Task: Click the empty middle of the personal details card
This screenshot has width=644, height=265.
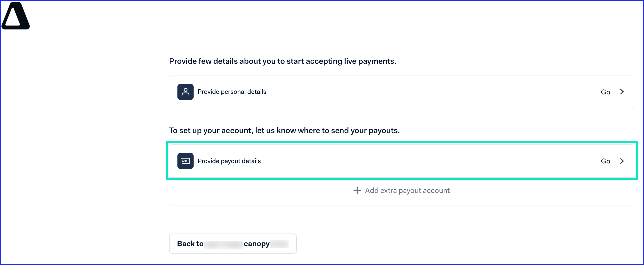Action: pyautogui.click(x=432, y=92)
